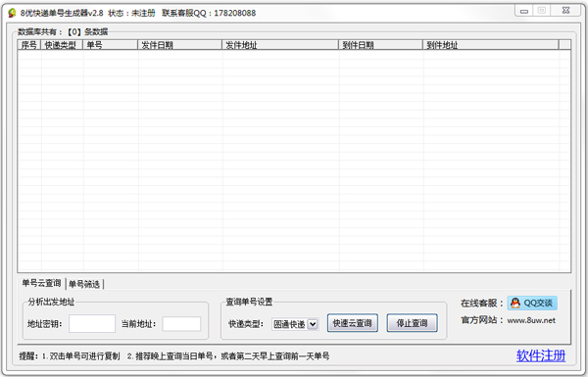Screen dimensions: 588x377
Task: Click the 停止查询 button
Action: (x=413, y=323)
